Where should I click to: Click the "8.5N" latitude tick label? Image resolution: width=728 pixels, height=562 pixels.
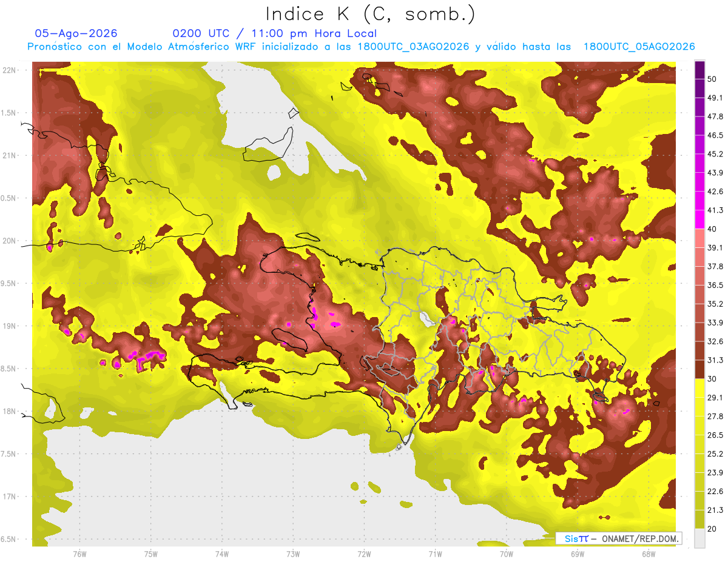9,369
